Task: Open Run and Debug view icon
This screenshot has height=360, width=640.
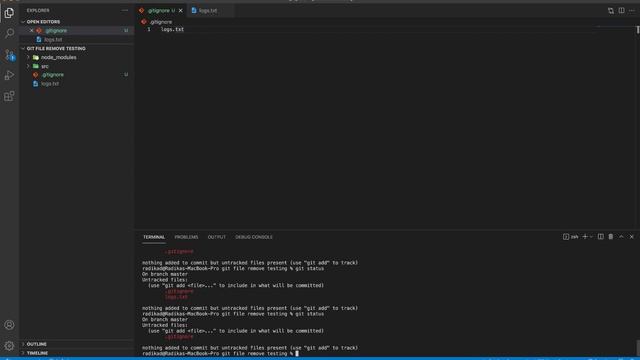Action: pos(9,75)
